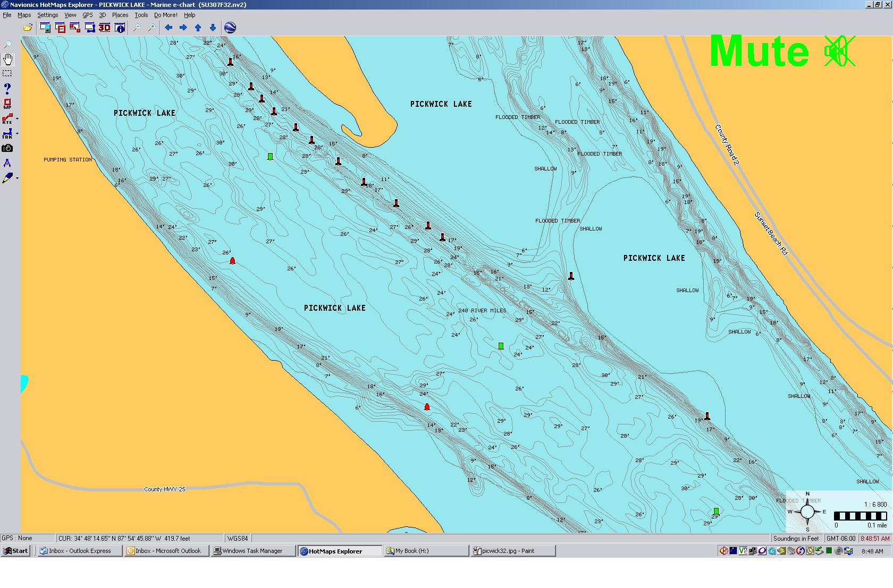Screen dimensions: 893x588
Task: Click the open folder toolbar icon
Action: click(28, 28)
